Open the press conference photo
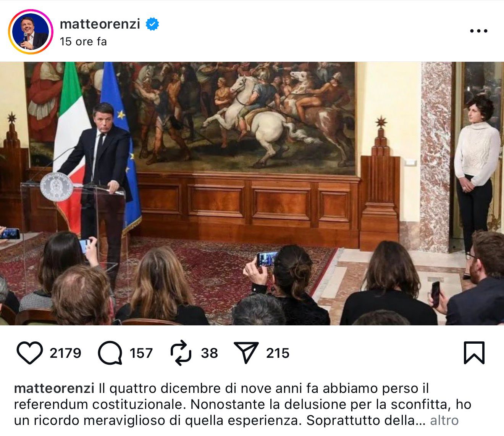The image size is (504, 436). 252,193
